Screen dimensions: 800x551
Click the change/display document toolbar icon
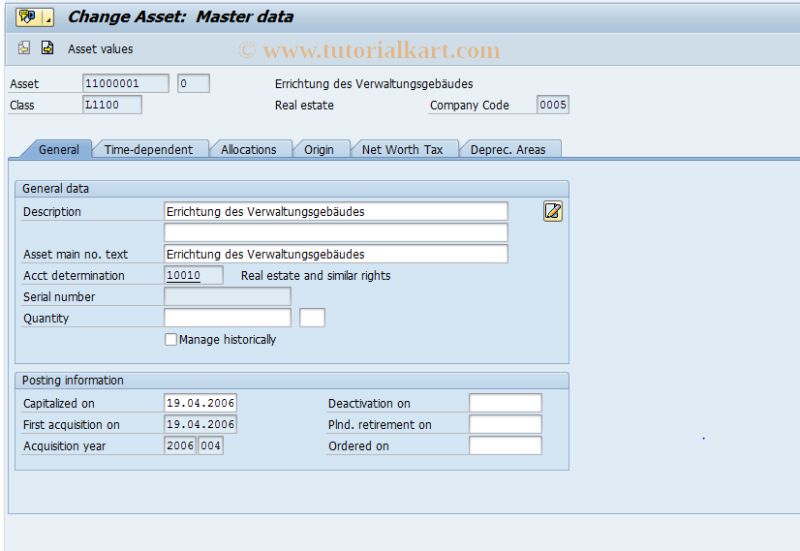[x=47, y=48]
